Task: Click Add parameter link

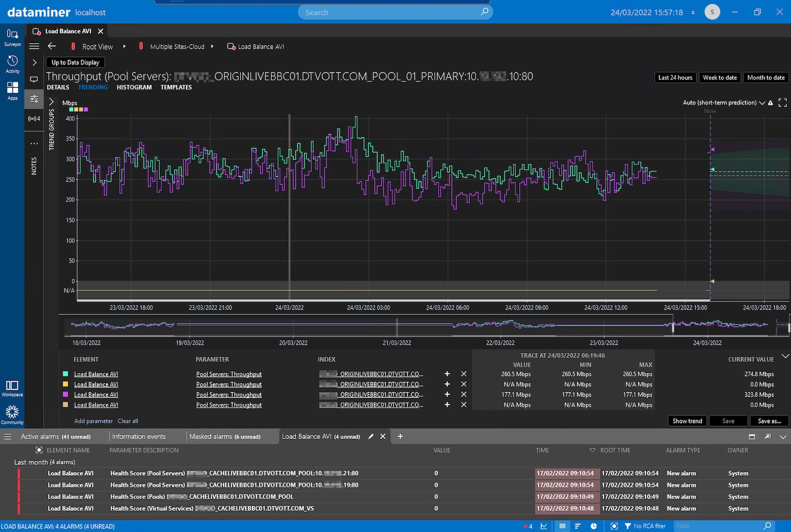Action: [93, 421]
